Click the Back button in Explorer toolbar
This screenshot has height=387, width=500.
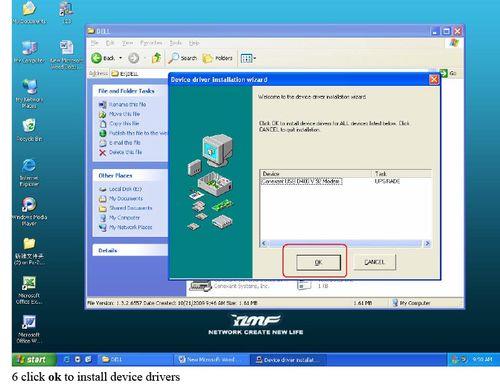pos(103,58)
